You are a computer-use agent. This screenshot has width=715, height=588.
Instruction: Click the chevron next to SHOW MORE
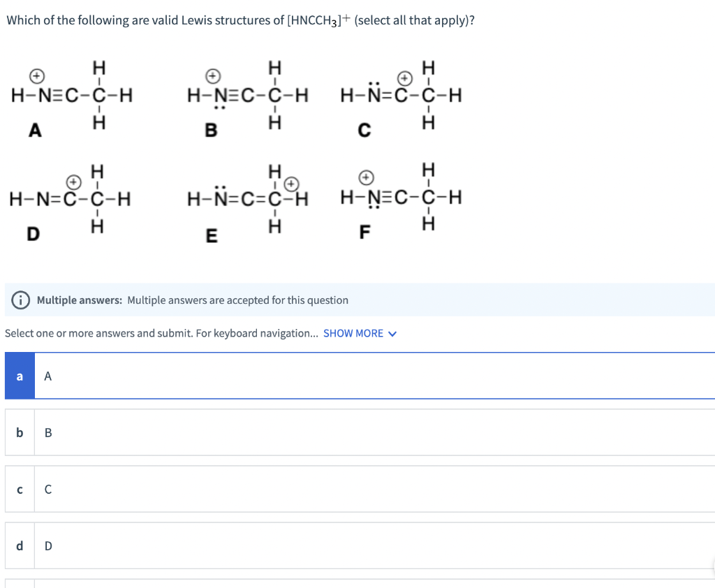(392, 333)
